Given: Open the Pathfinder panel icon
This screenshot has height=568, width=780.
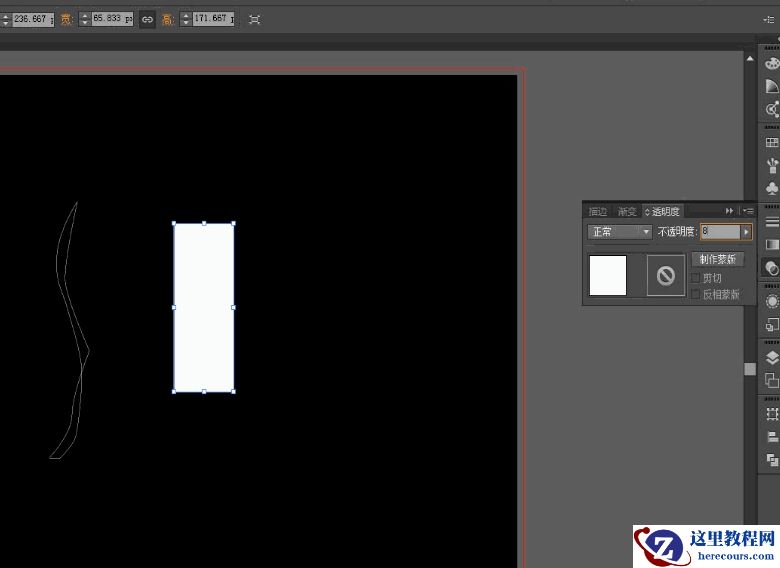Looking at the screenshot, I should tap(772, 460).
